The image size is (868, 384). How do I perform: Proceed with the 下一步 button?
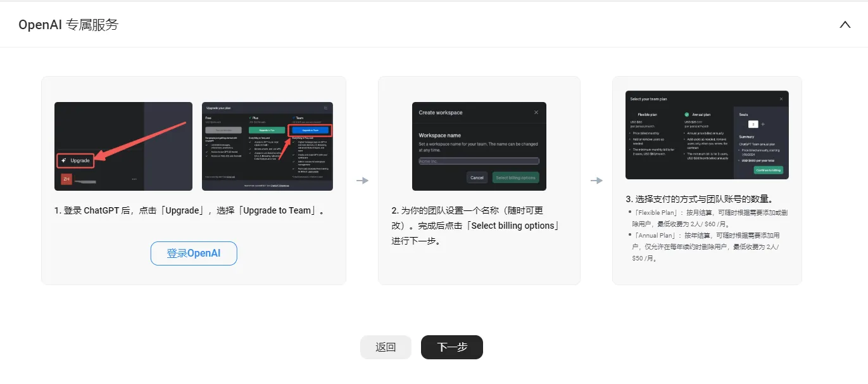click(x=452, y=347)
